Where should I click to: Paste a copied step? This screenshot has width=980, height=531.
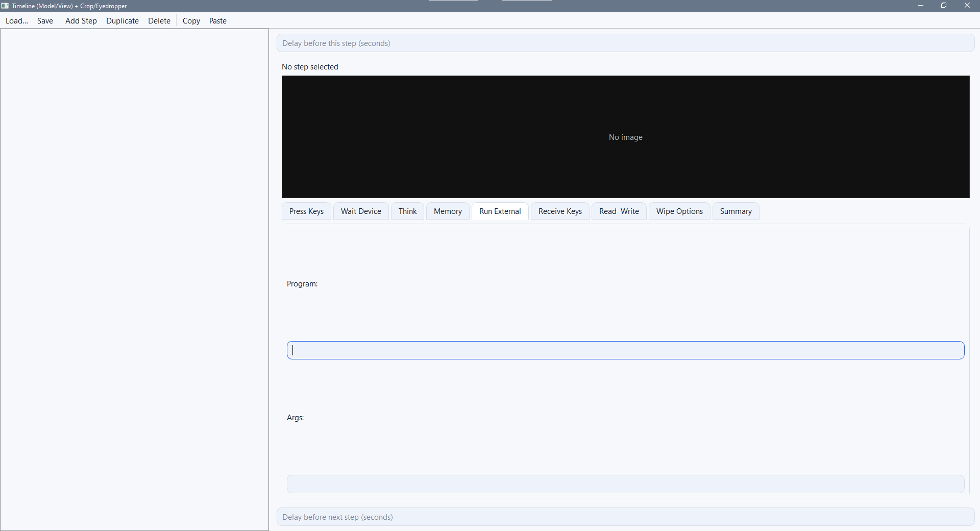(218, 21)
